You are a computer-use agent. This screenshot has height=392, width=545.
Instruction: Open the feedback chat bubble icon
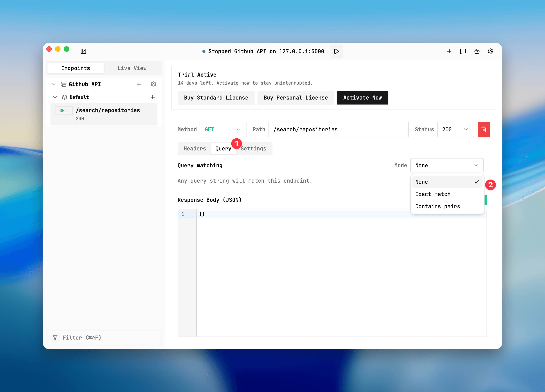(x=463, y=51)
